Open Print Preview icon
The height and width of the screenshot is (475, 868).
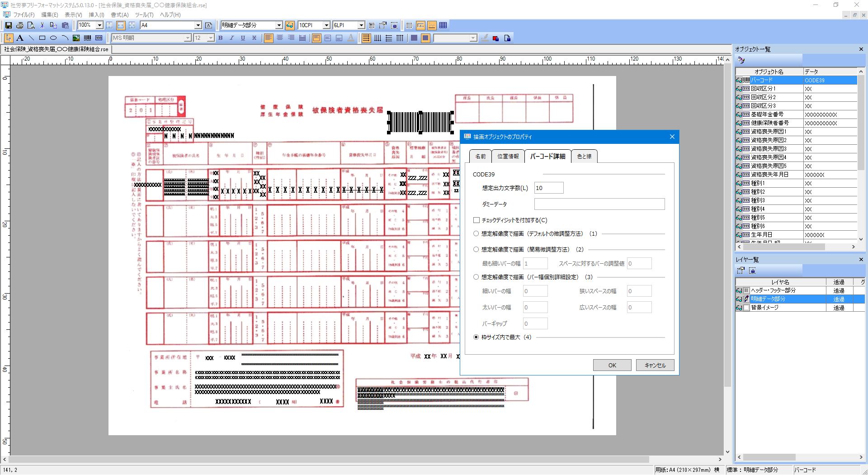tap(31, 25)
